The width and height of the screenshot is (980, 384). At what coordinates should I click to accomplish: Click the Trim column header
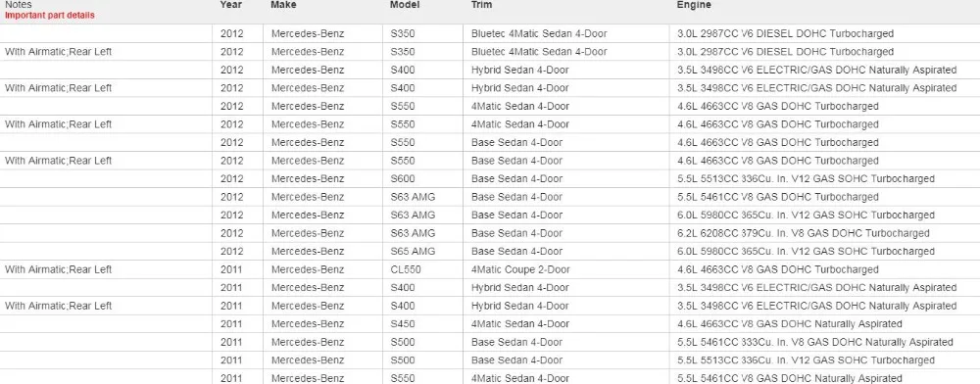click(x=481, y=4)
